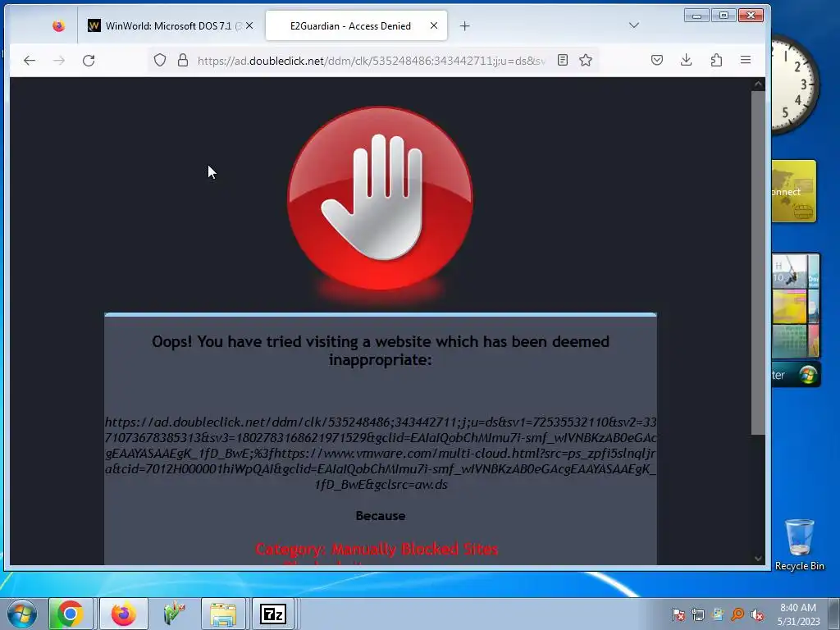
Task: Select the E2Guardian - Access Denied tab
Action: (x=356, y=25)
